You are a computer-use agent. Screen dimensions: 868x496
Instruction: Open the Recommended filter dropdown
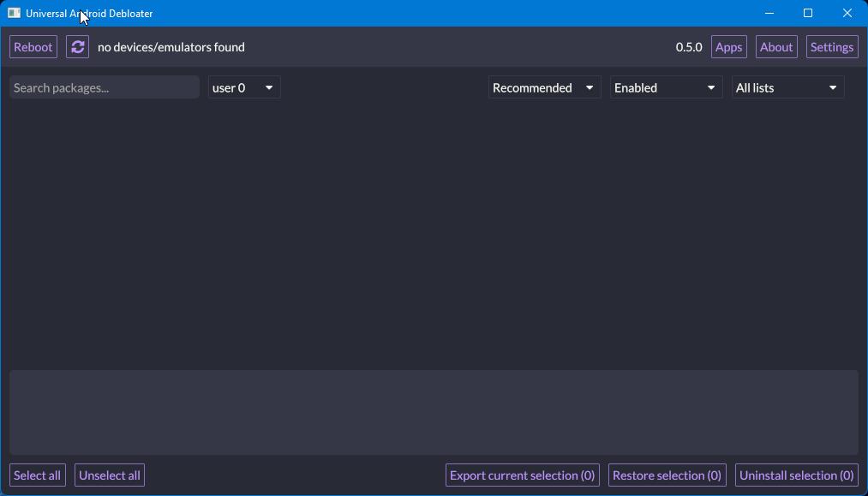pyautogui.click(x=543, y=87)
